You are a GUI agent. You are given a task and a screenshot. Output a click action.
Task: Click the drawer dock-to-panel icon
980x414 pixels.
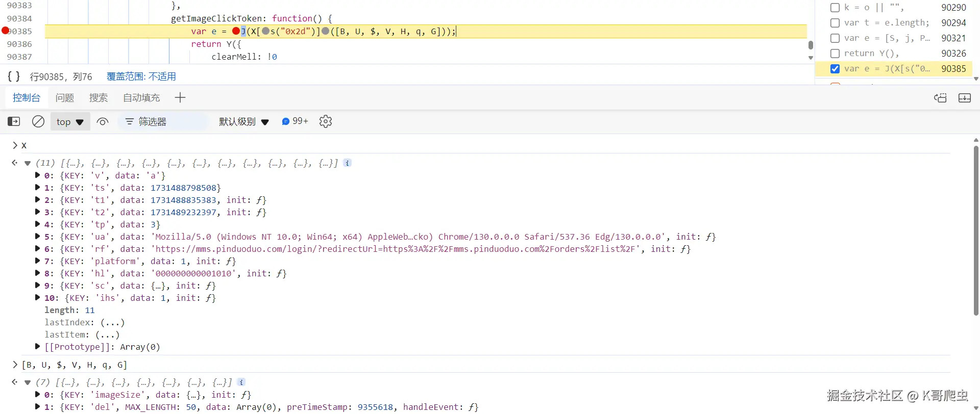click(940, 98)
